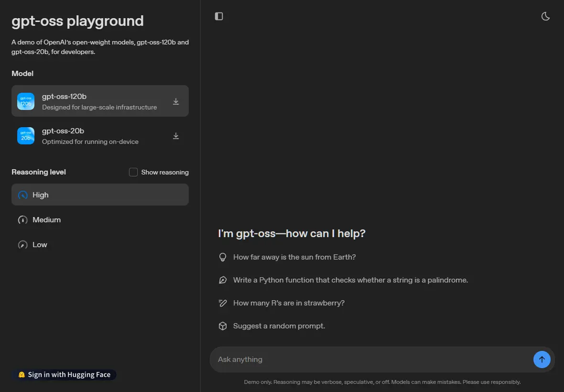Send message with blue arrow button
564x392 pixels.
pos(542,359)
